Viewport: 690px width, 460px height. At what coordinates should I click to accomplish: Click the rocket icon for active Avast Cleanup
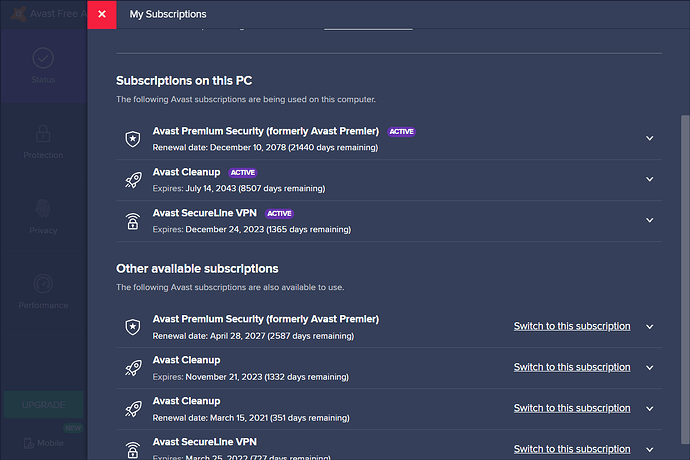pos(132,180)
